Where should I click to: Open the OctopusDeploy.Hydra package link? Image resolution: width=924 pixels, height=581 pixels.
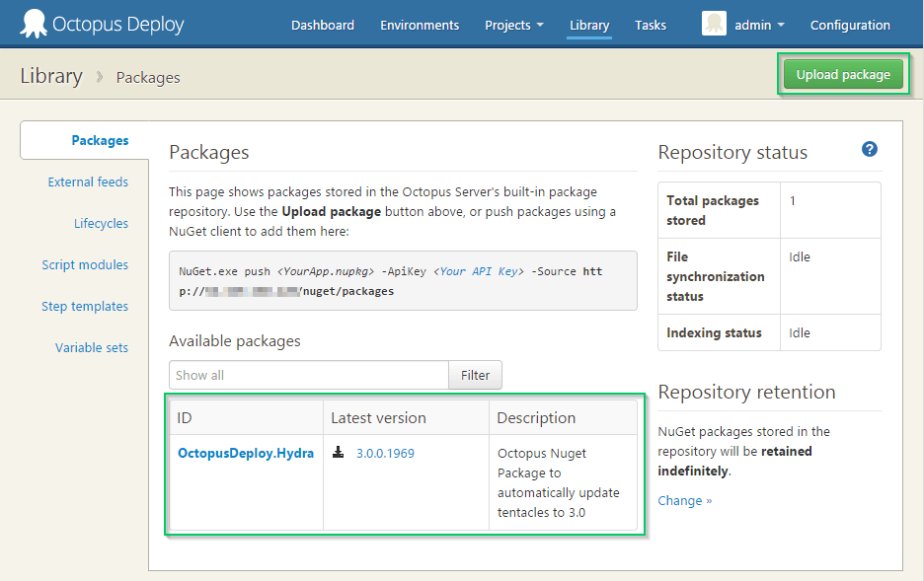(245, 453)
